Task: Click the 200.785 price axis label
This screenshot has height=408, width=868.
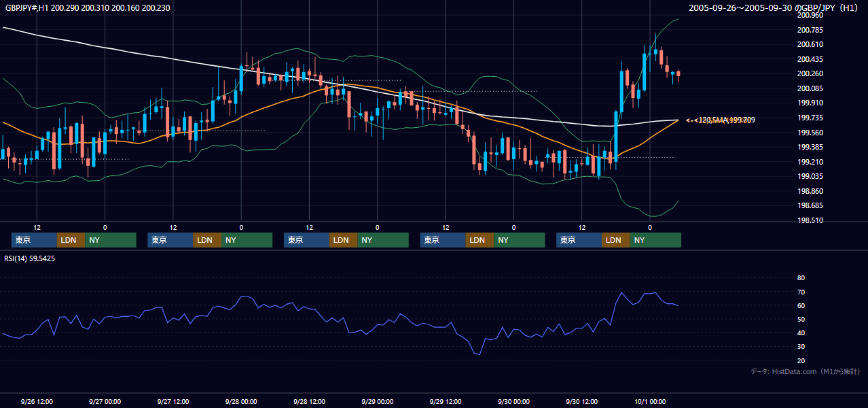Action: pyautogui.click(x=811, y=30)
